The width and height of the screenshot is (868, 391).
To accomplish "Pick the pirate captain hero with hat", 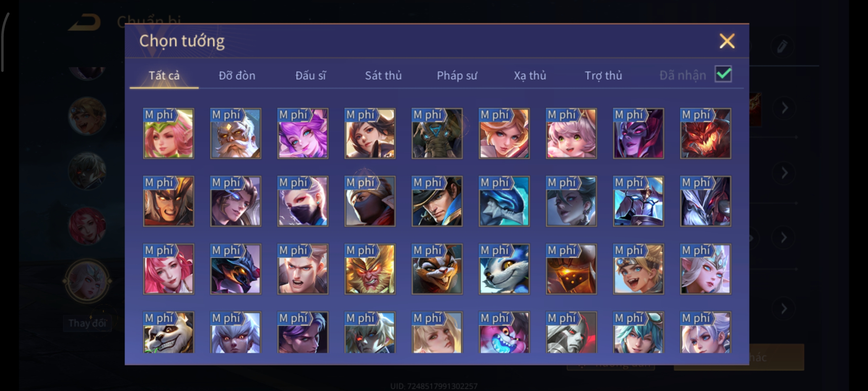I will coord(437,201).
